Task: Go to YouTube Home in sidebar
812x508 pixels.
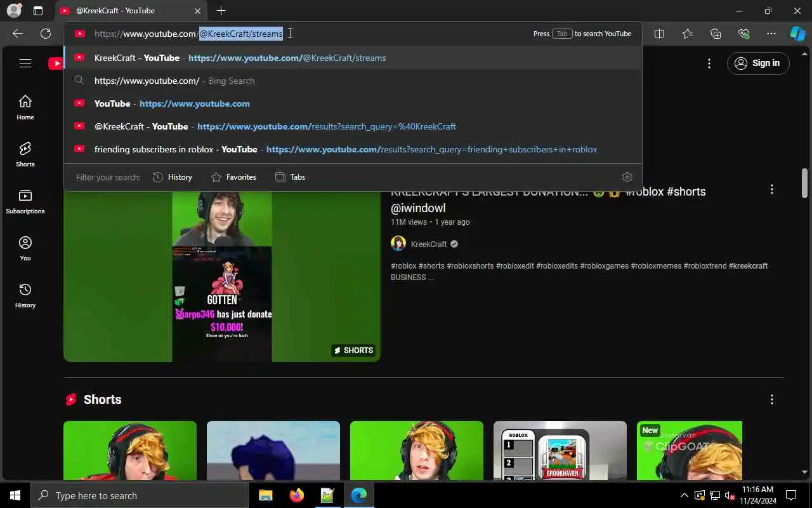Action: (x=25, y=107)
